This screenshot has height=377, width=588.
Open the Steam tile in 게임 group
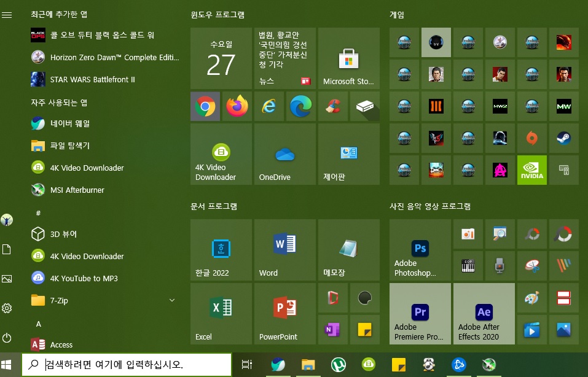point(563,138)
